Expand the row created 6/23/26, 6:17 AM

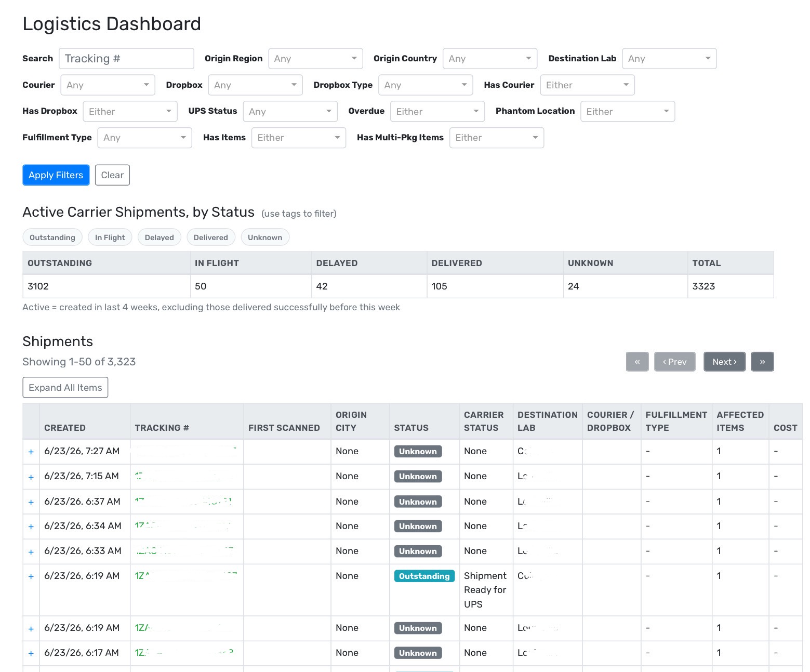31,654
